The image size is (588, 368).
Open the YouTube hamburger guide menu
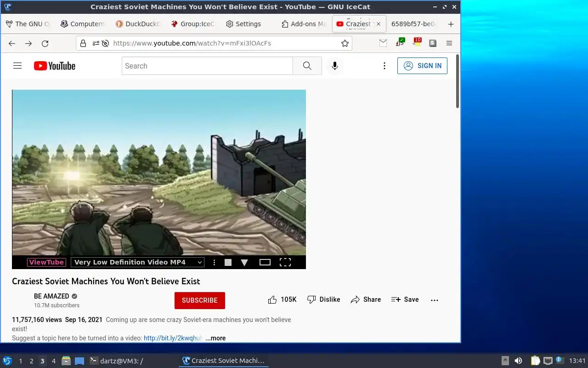17,66
